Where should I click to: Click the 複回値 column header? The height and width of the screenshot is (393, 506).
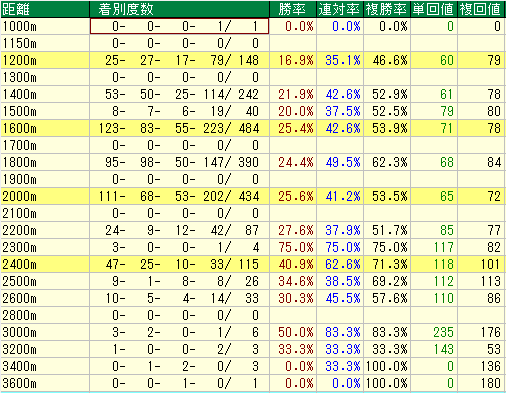click(480, 9)
